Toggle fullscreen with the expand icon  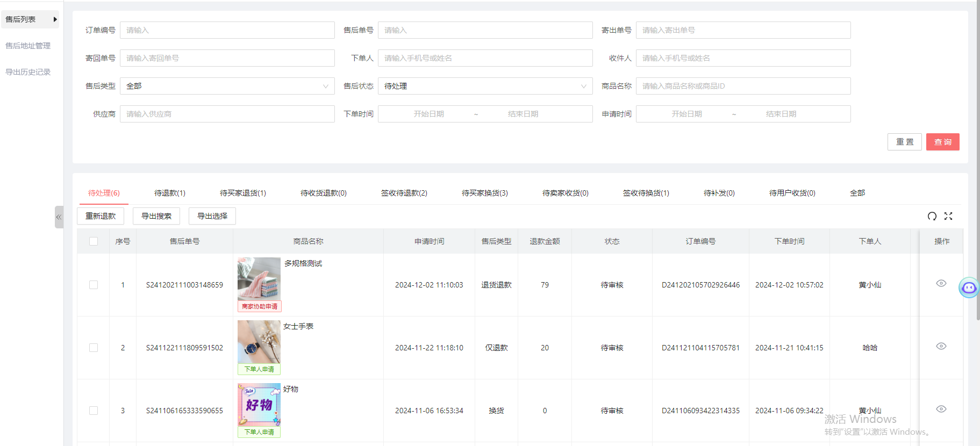pos(948,216)
